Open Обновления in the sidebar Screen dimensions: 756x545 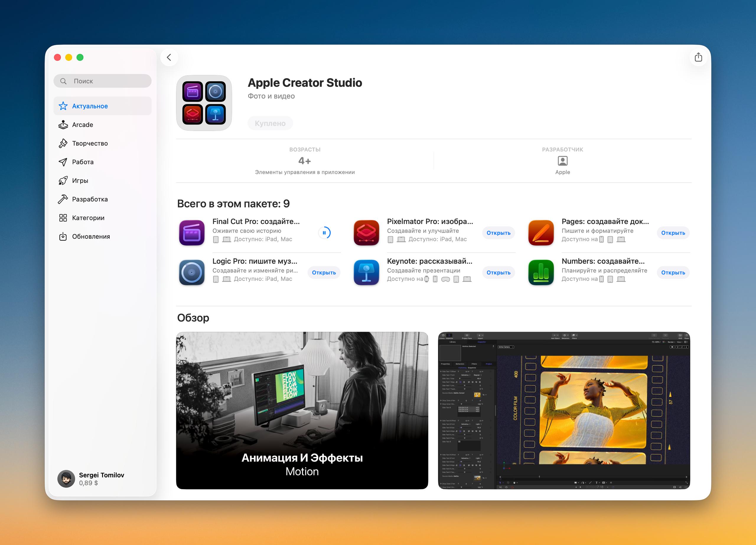pos(102,237)
